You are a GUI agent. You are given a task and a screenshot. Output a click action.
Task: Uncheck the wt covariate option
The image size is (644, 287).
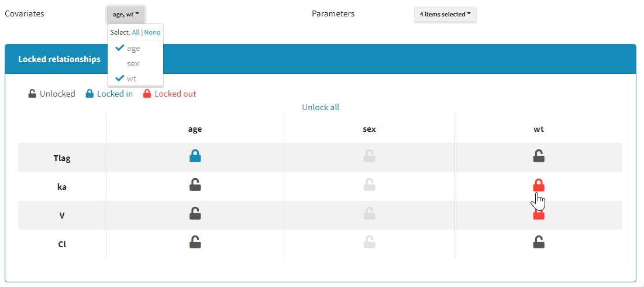point(132,78)
